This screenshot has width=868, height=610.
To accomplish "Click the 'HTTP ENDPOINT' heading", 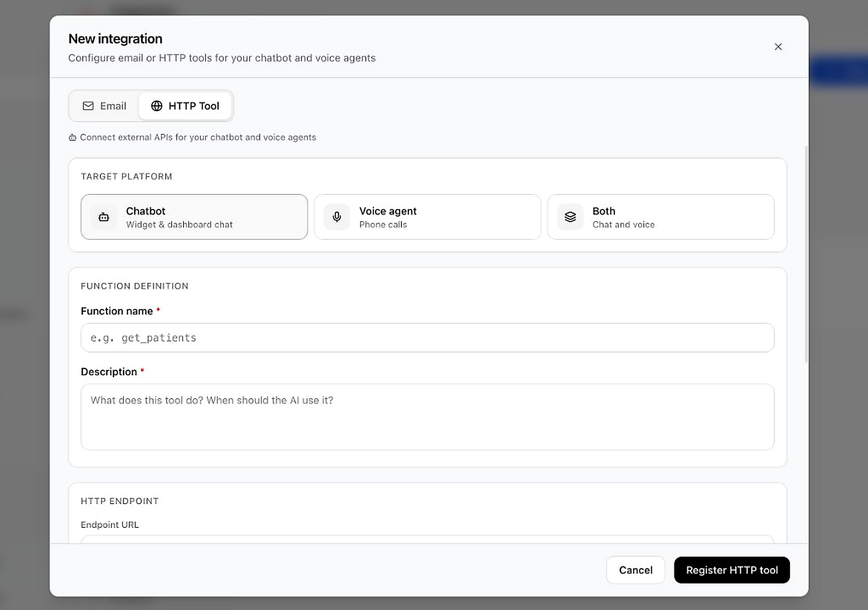I will [x=120, y=501].
